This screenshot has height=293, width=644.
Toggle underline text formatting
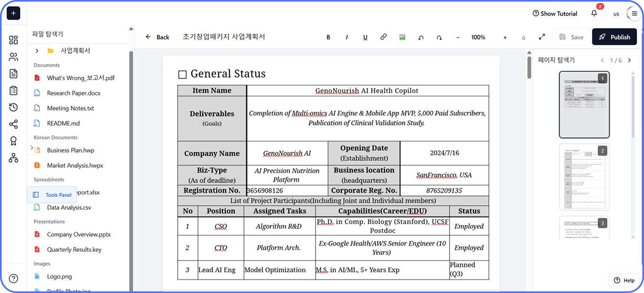pyautogui.click(x=365, y=38)
